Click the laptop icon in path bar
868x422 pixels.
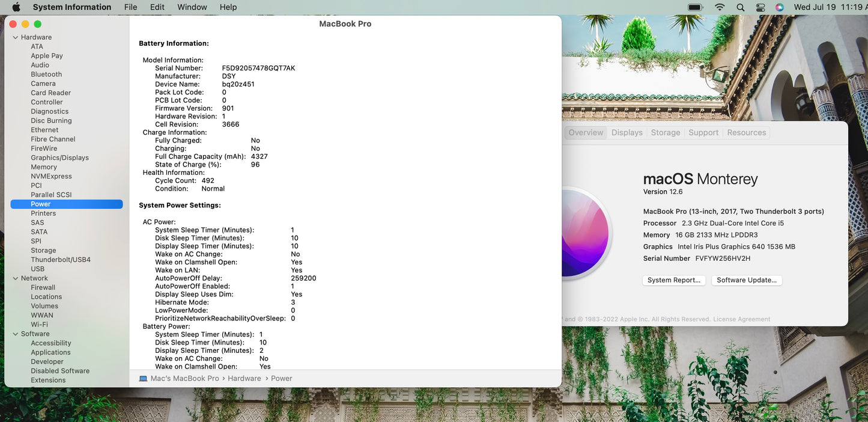(143, 379)
